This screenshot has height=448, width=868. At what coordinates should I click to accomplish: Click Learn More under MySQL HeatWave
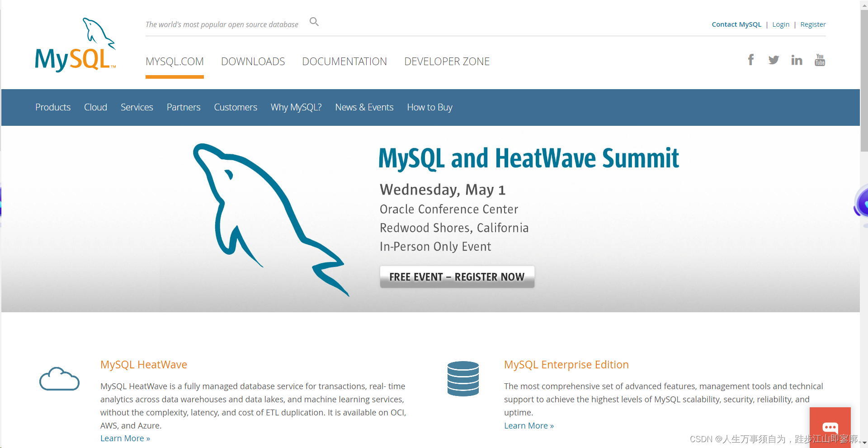[x=125, y=438]
